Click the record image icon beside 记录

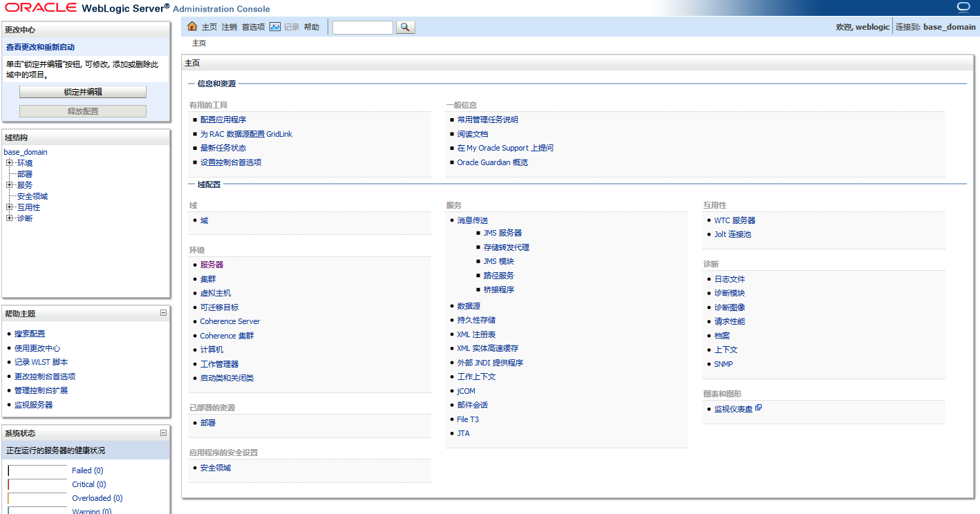click(275, 26)
